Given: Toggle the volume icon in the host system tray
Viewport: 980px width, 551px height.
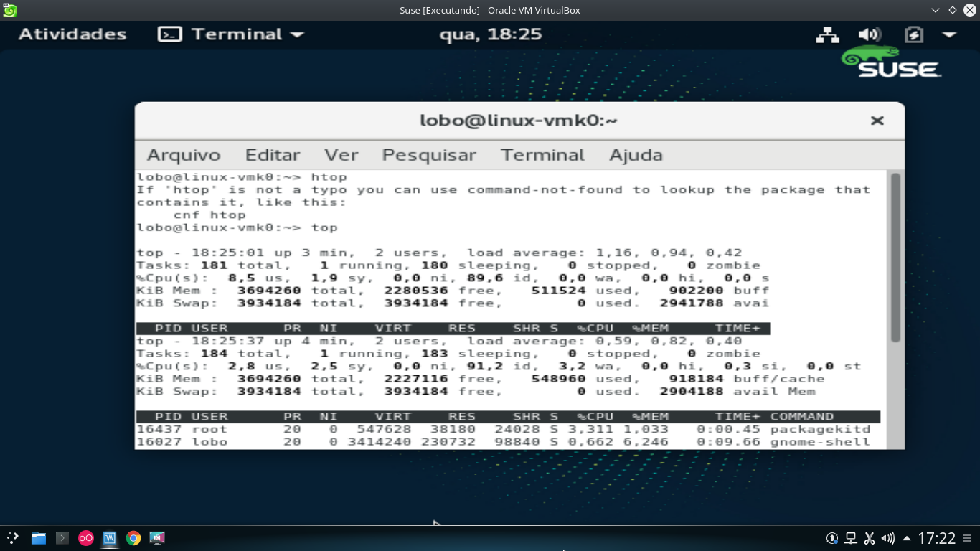Looking at the screenshot, I should click(887, 538).
